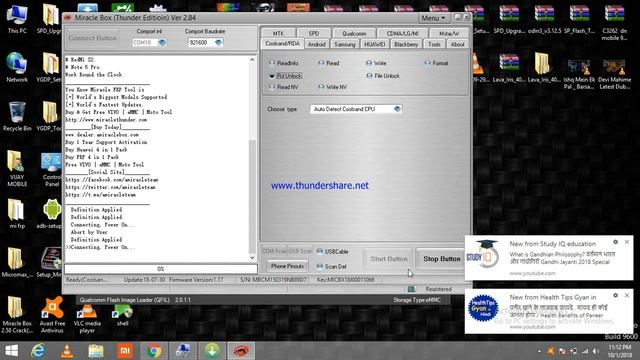Select the Rd Unlock radio option
The height and width of the screenshot is (360, 640).
point(285,76)
